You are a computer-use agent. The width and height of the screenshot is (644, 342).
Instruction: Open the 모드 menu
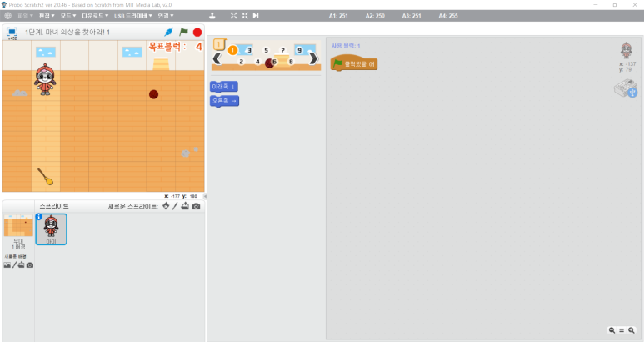click(x=68, y=16)
